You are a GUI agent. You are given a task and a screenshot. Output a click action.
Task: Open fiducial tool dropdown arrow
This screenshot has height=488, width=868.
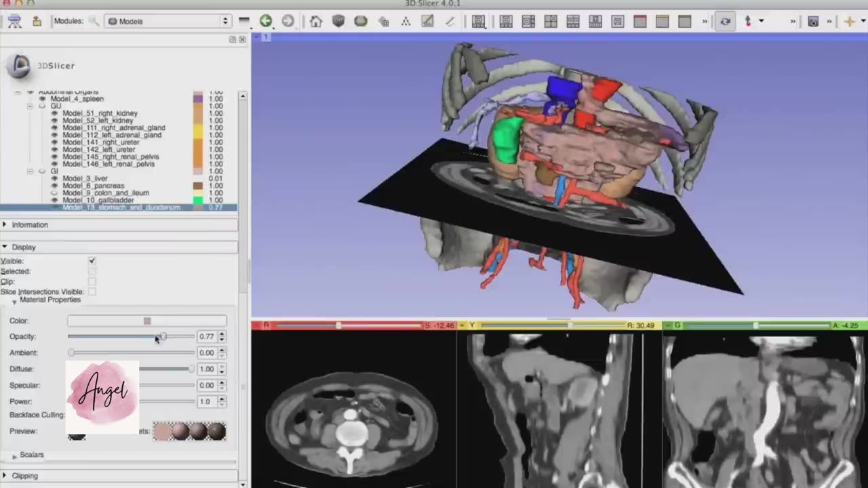[x=762, y=21]
